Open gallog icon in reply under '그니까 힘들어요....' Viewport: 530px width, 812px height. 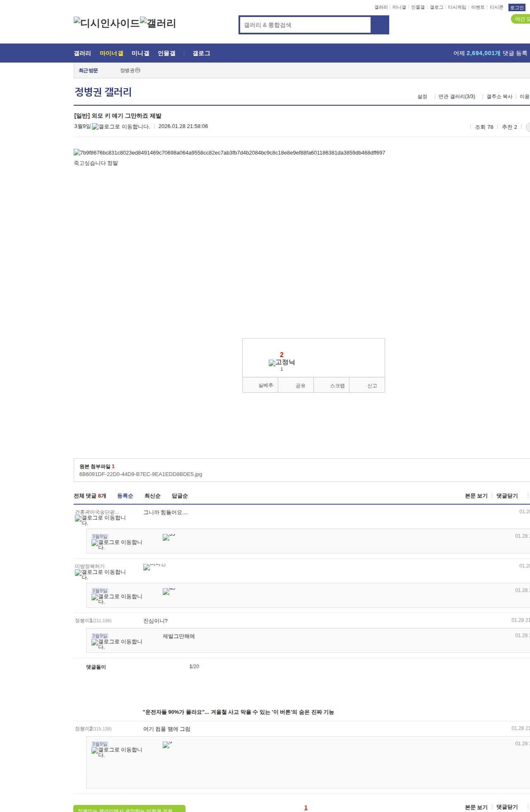117,544
